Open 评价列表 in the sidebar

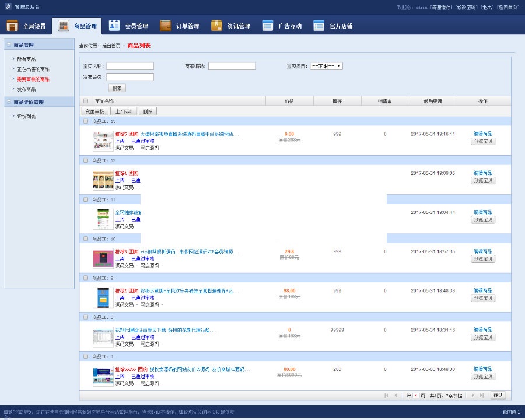click(x=26, y=117)
